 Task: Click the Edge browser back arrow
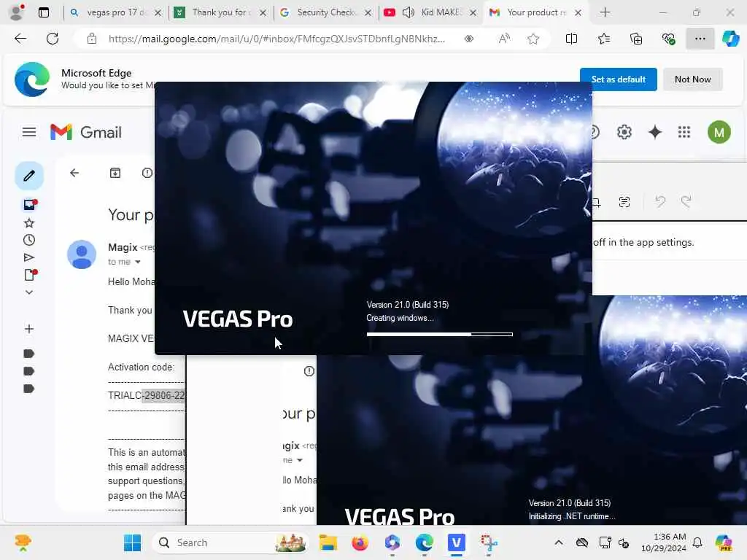tap(20, 39)
